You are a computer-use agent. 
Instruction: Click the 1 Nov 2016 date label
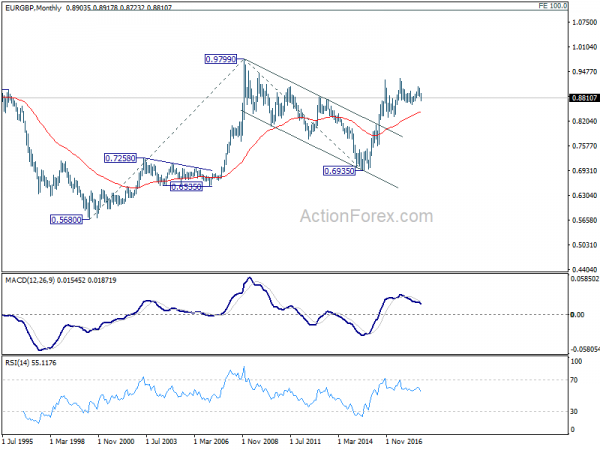coord(404,441)
